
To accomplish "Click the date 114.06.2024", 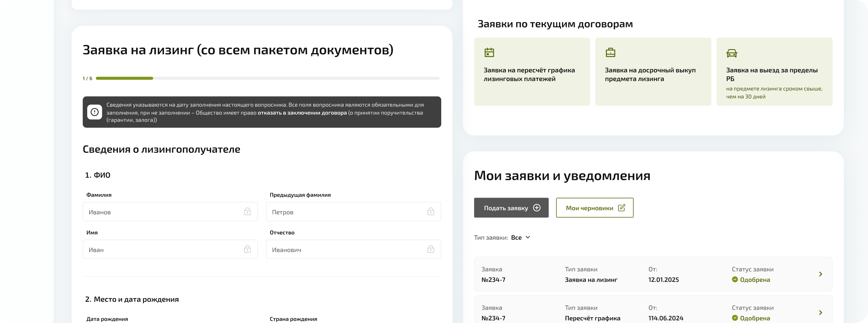I will click(x=665, y=318).
